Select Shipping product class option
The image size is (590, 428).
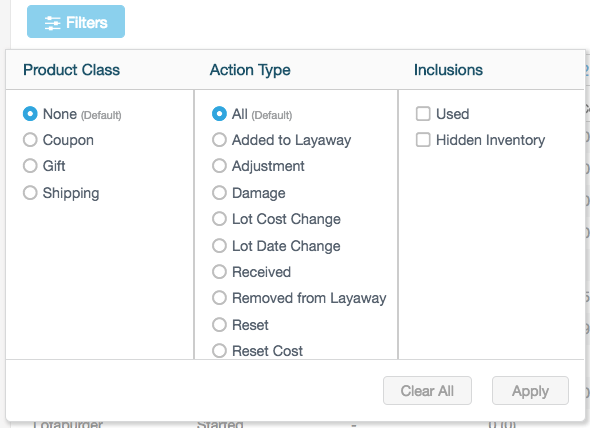[x=30, y=193]
